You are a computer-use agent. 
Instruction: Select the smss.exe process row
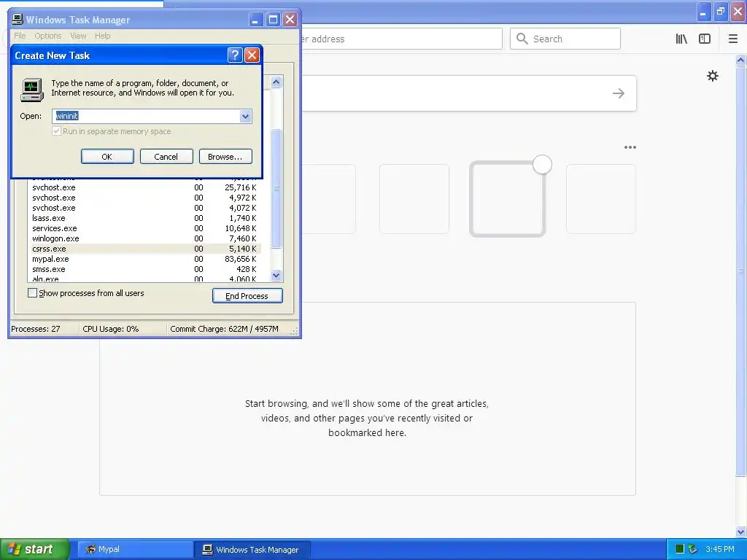tap(144, 269)
